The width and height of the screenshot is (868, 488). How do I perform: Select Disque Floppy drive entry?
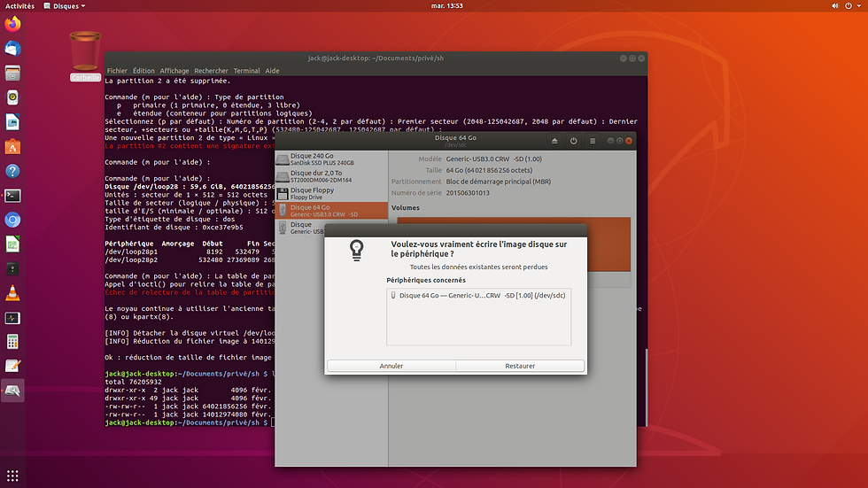pyautogui.click(x=331, y=194)
